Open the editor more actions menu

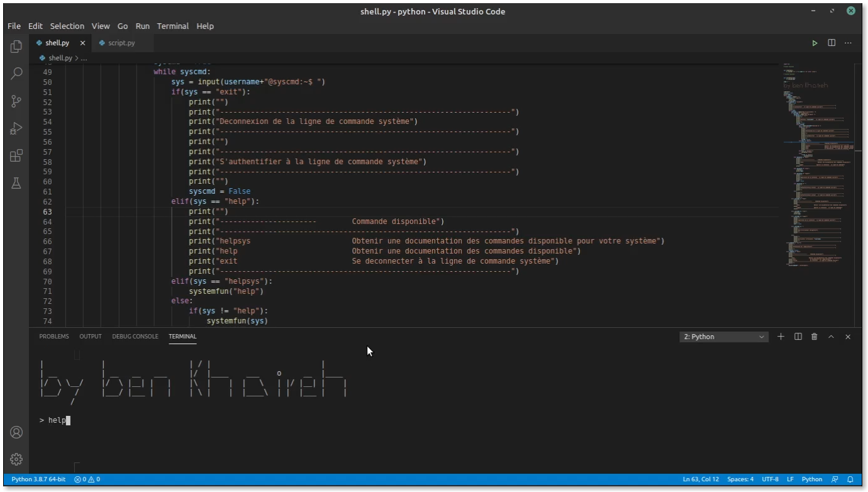848,43
